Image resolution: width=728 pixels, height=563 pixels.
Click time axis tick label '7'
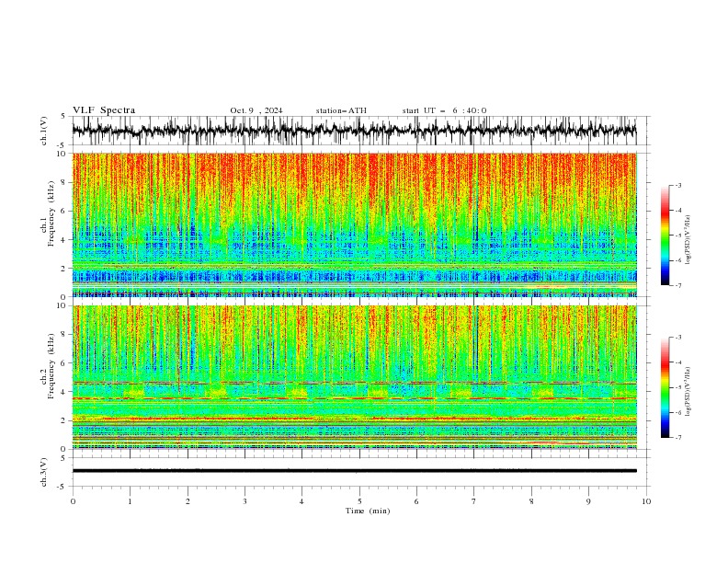pyautogui.click(x=474, y=501)
